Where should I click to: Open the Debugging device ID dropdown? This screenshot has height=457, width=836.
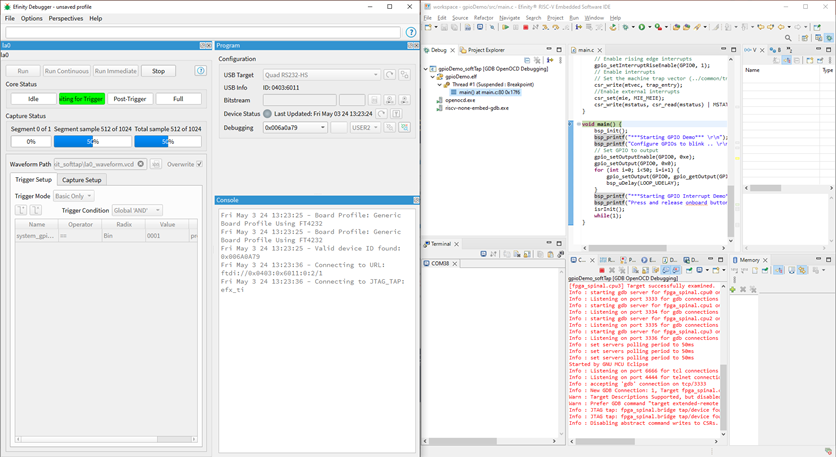click(x=295, y=127)
